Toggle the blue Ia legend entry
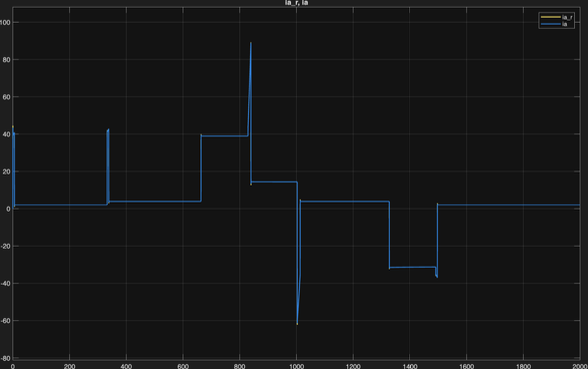This screenshot has width=588, height=369. click(554, 24)
